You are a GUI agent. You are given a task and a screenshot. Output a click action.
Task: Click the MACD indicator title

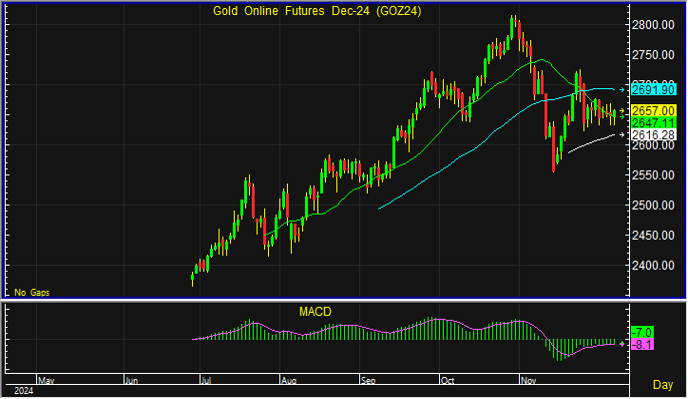[x=315, y=312]
